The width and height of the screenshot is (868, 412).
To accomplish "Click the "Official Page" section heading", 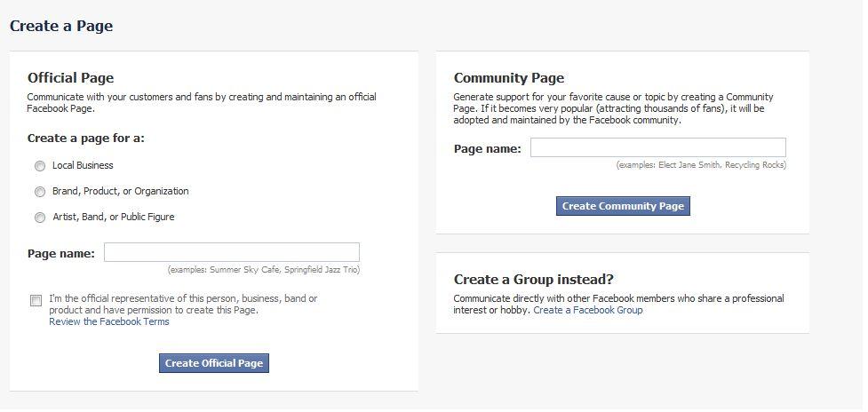I will [70, 78].
